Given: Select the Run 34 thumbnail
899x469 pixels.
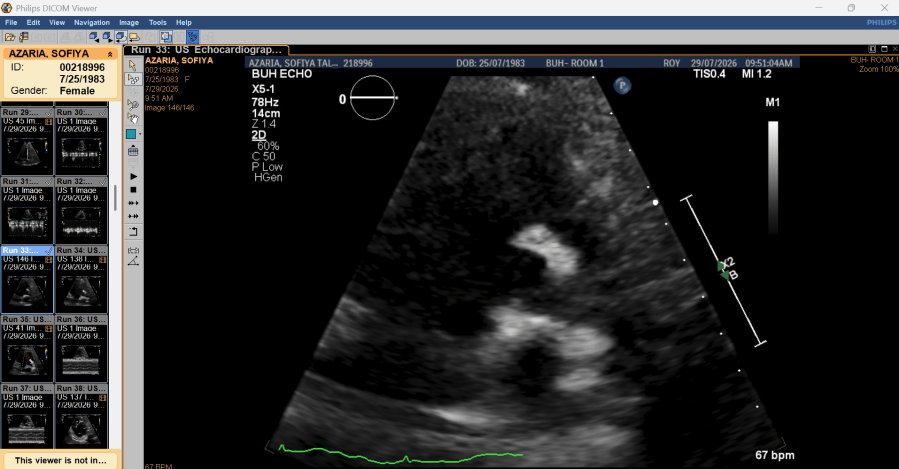Looking at the screenshot, I should click(81, 280).
